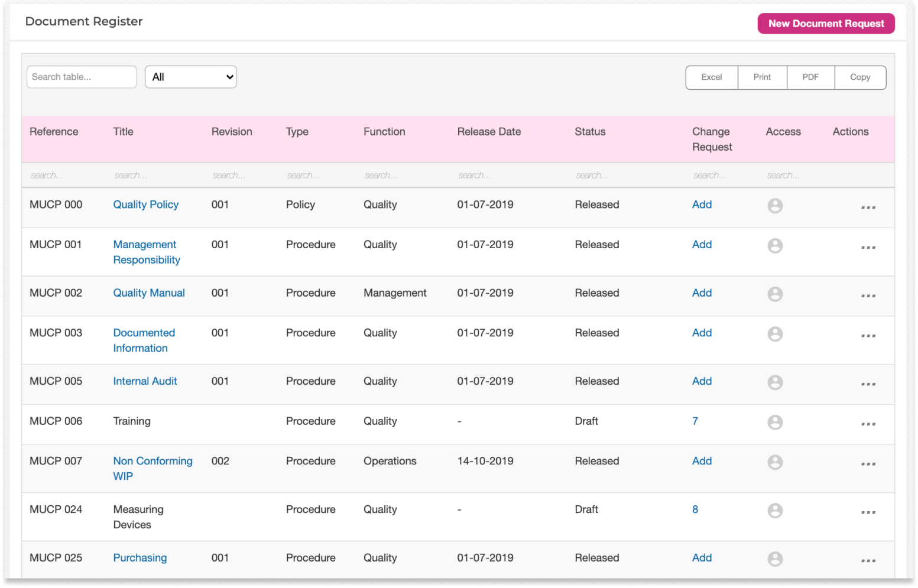Click Type column search field
Image resolution: width=918 pixels, height=588 pixels.
point(318,176)
